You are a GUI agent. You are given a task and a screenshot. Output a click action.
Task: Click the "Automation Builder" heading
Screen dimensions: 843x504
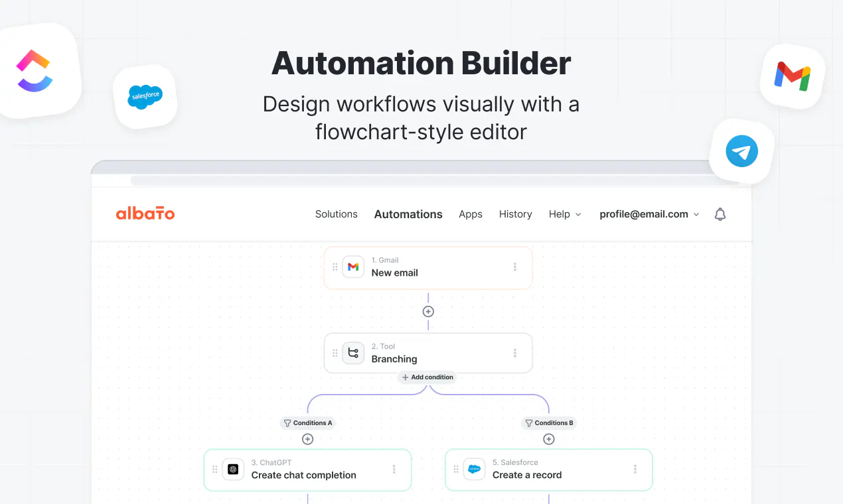(x=421, y=63)
